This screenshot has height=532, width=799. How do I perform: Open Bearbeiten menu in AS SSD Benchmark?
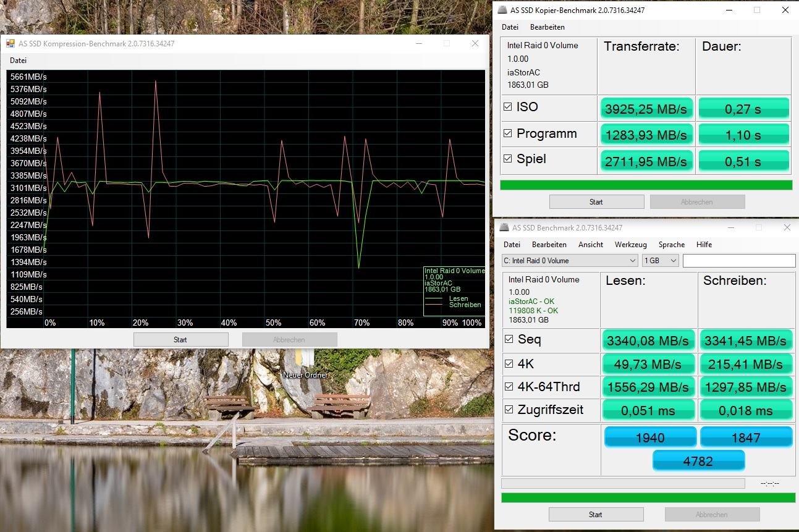point(549,245)
